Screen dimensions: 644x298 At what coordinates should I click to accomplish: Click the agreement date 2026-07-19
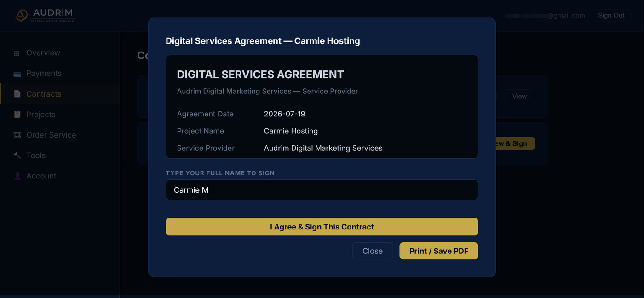pyautogui.click(x=285, y=114)
